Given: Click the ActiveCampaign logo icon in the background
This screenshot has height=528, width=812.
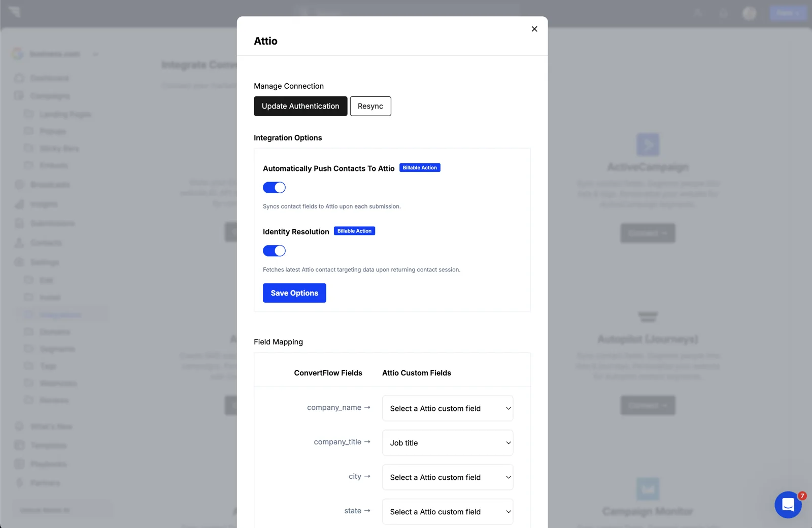Looking at the screenshot, I should (648, 145).
